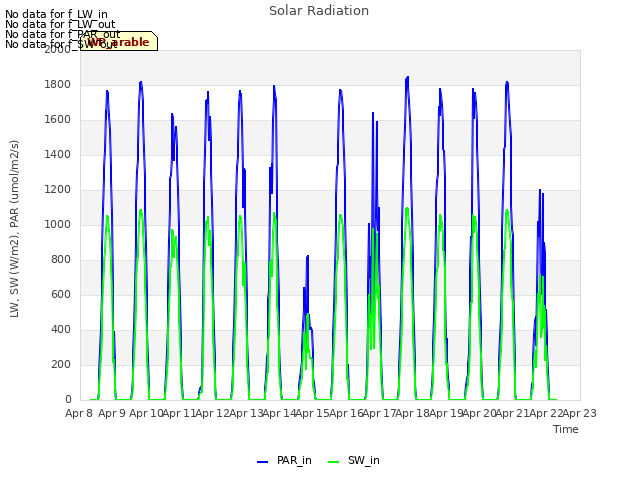Click the Apr 8 x-axis tick label
Image resolution: width=640 pixels, height=480 pixels.
click(79, 413)
